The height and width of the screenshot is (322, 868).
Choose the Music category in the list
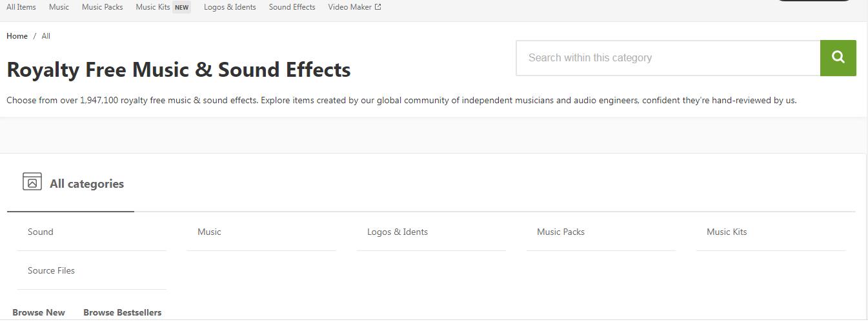[x=261, y=232]
